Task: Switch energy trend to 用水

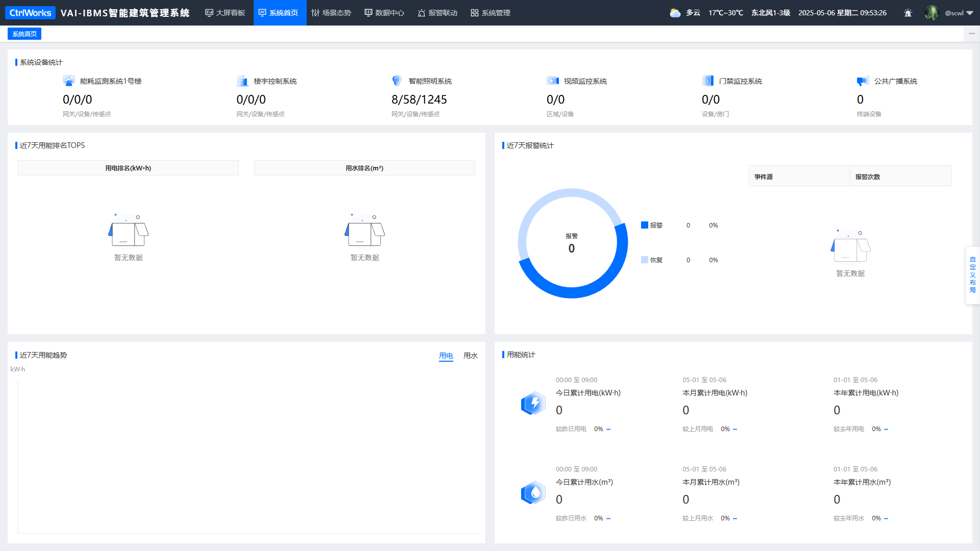Action: click(471, 356)
